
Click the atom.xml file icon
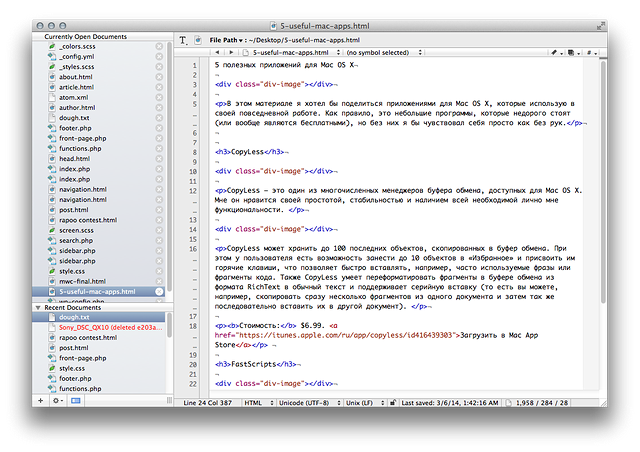click(52, 97)
